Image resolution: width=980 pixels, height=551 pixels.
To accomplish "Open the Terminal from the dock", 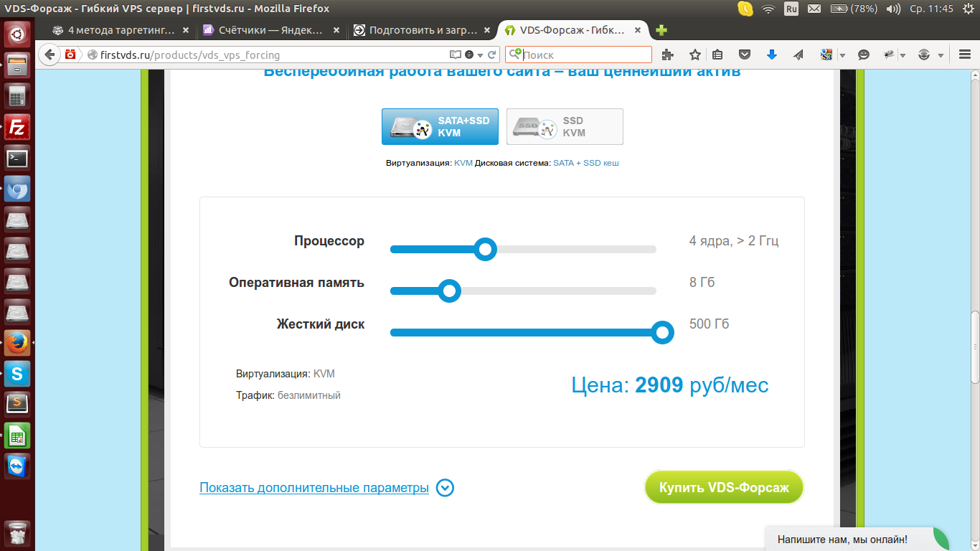I will [x=17, y=159].
